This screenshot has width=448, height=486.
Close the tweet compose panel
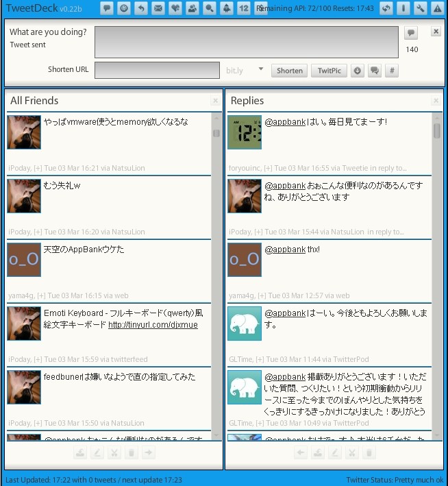click(x=436, y=32)
